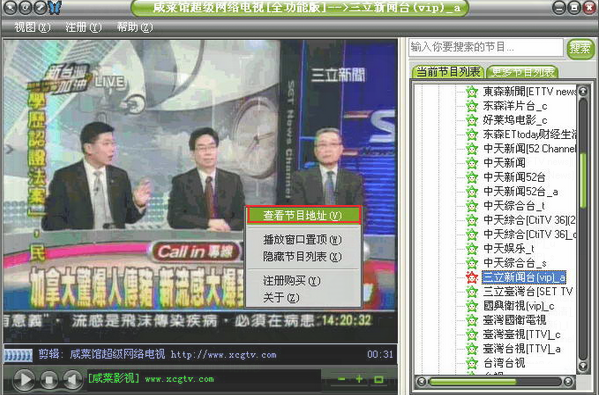Lower volume with the minus icon

(342, 379)
